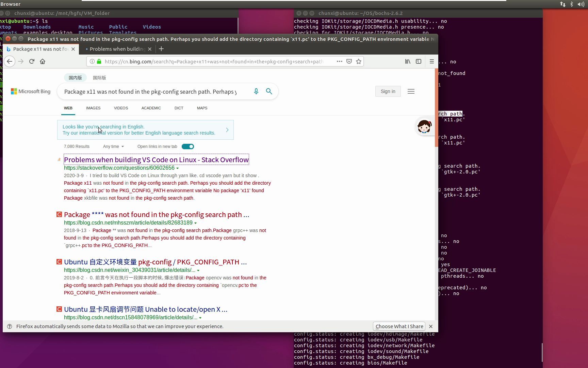The width and height of the screenshot is (588, 368).
Task: Click the green padlock security icon
Action: 99,62
